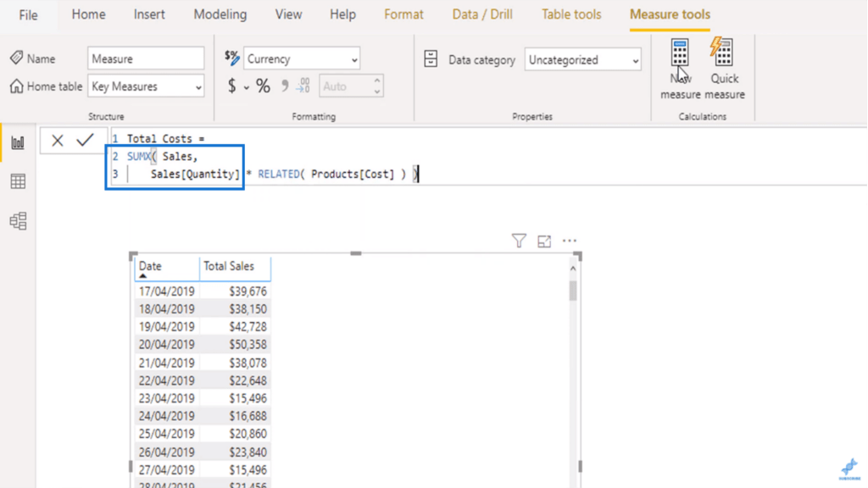Screen dimensions: 868x488
Task: Cancel the formula with the X icon
Action: 58,141
